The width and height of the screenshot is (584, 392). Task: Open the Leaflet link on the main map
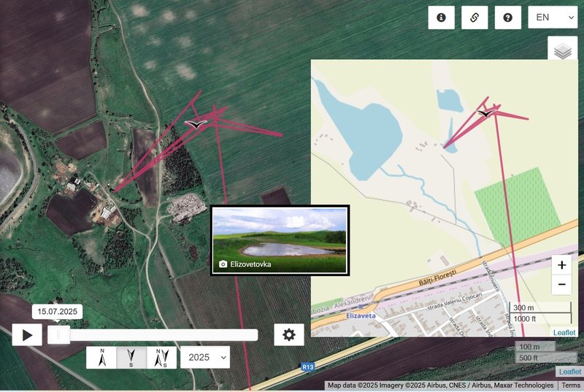(570, 372)
